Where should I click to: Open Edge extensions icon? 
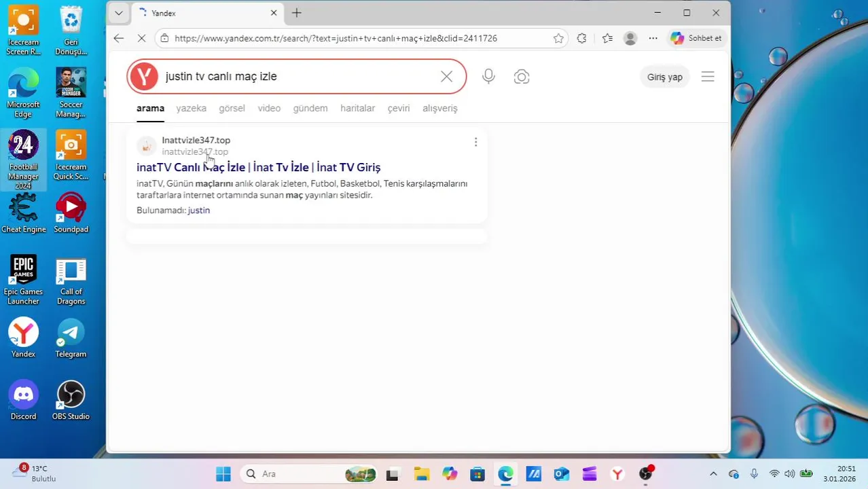click(x=581, y=38)
